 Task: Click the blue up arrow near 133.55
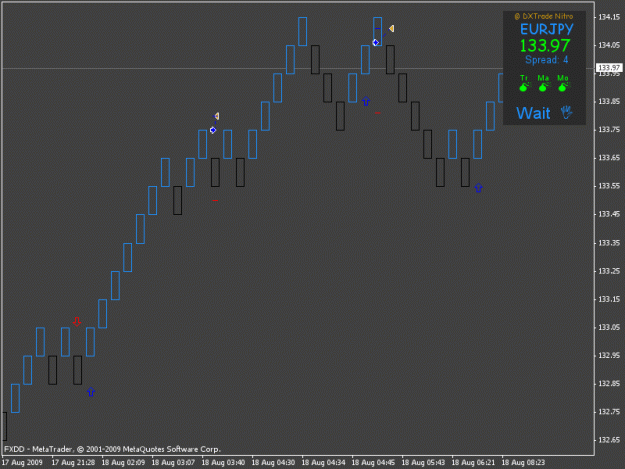478,188
